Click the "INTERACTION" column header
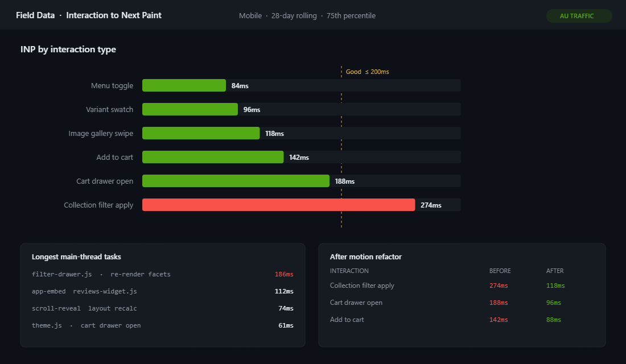 [349, 271]
